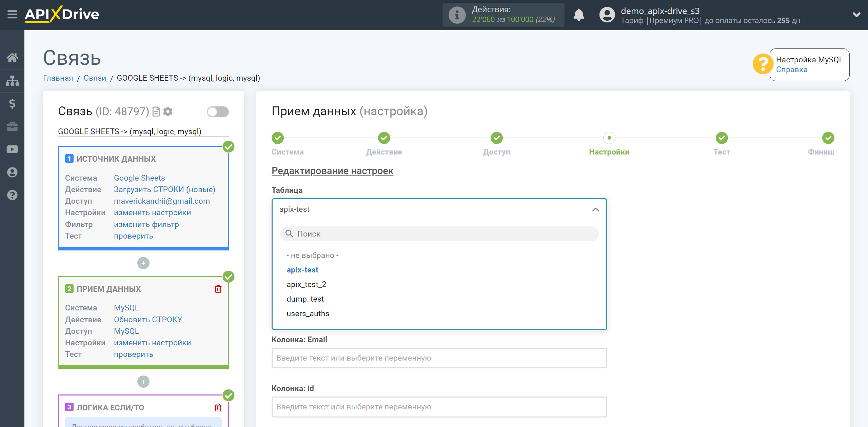Go to Система step
Screen dimensions: 868x427
point(278,138)
